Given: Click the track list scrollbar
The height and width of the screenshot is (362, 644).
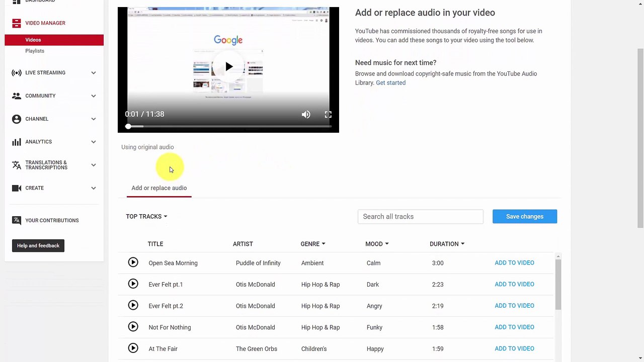Looking at the screenshot, I should coord(558,284).
